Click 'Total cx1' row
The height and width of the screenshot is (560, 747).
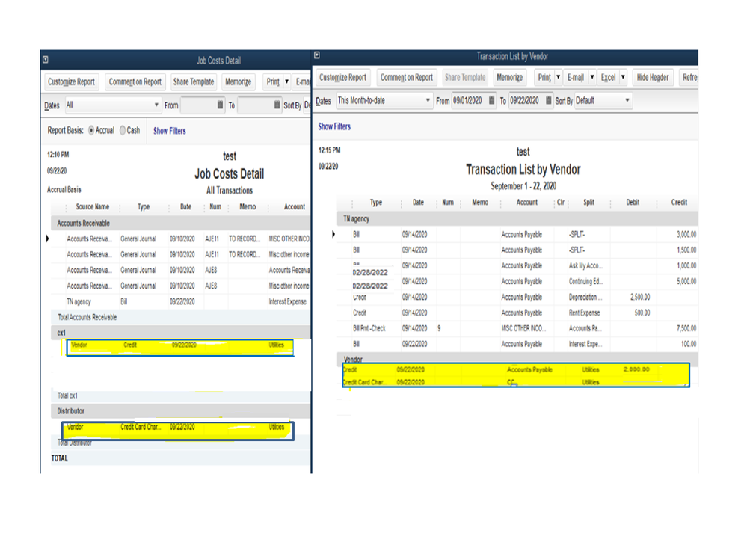tap(180, 396)
